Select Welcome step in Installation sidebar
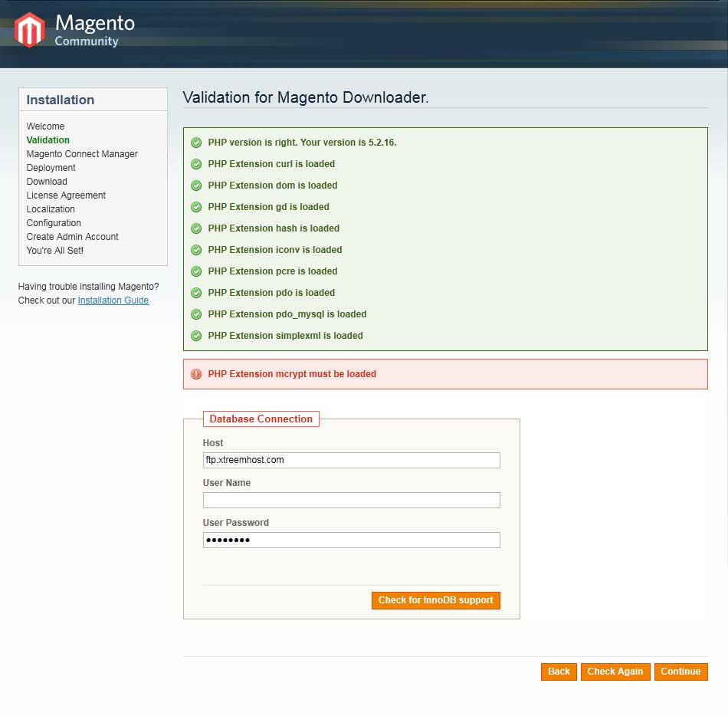The height and width of the screenshot is (716, 728). click(45, 126)
